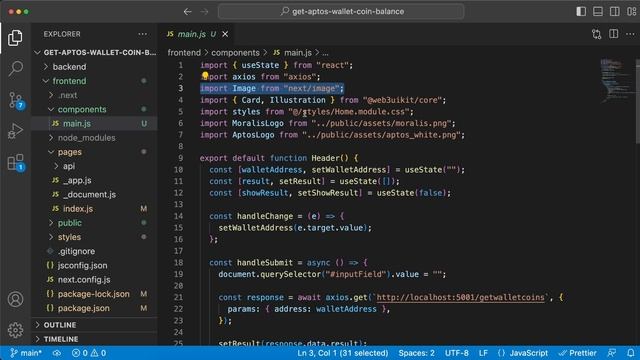Open Explorer Views and More Actions ellipsis
The height and width of the screenshot is (360, 640).
(142, 34)
